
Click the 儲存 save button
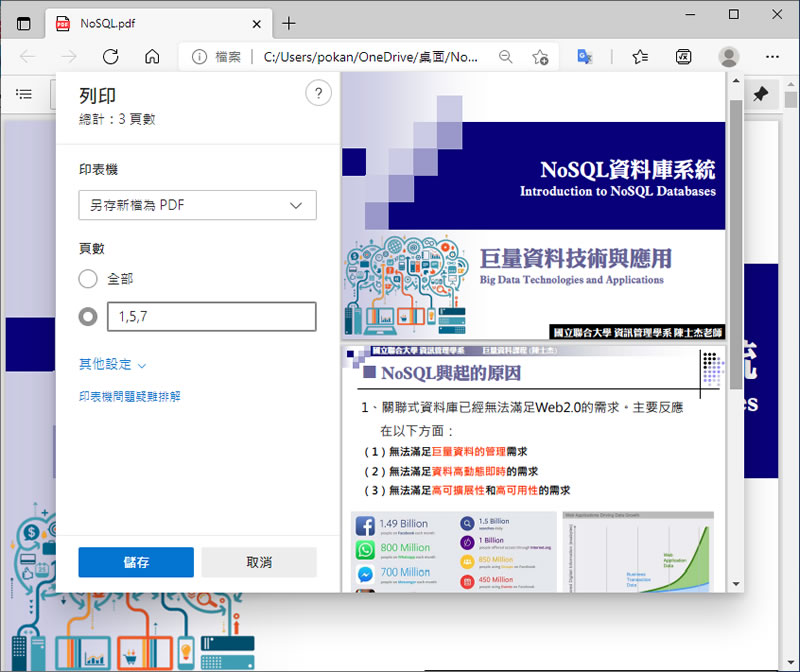(136, 562)
